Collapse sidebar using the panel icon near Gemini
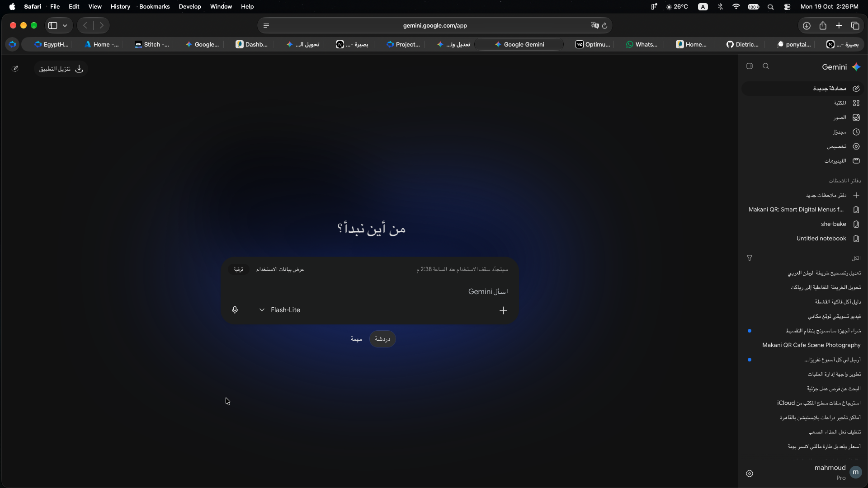This screenshot has width=868, height=488. point(750,66)
